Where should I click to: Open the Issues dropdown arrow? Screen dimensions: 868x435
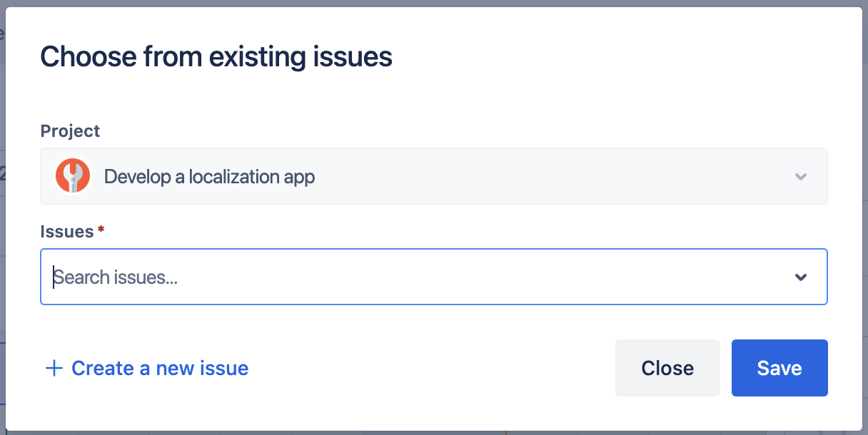pos(801,277)
